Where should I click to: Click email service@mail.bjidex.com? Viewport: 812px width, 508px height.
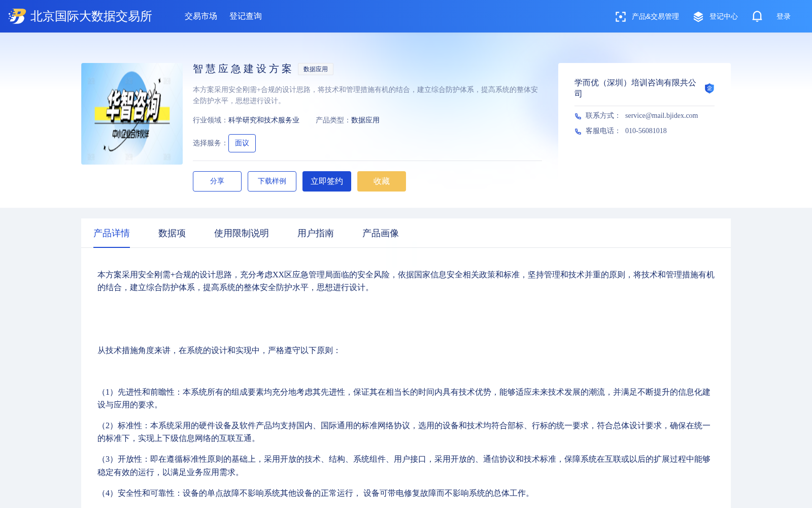[661, 116]
